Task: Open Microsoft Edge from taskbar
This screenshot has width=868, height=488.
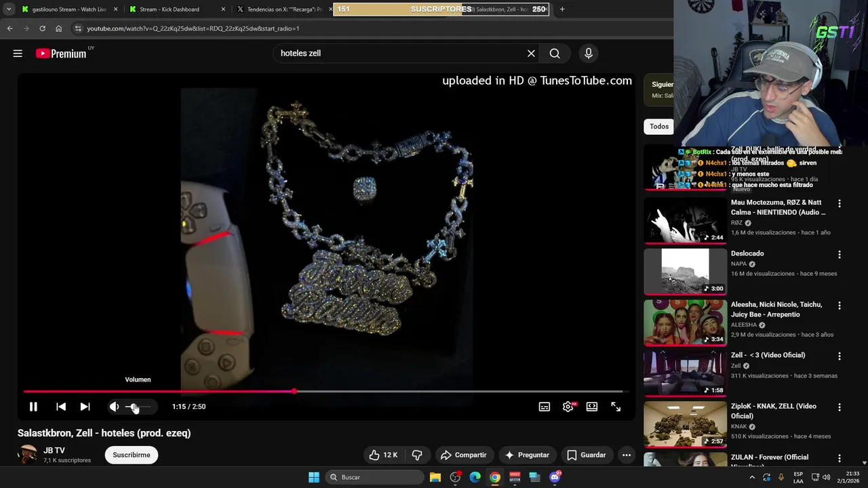Action: [475, 477]
